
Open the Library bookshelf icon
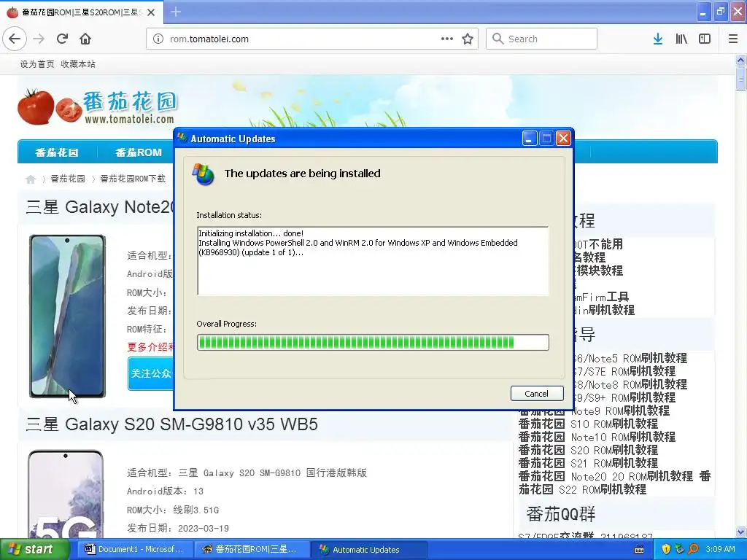pos(681,39)
